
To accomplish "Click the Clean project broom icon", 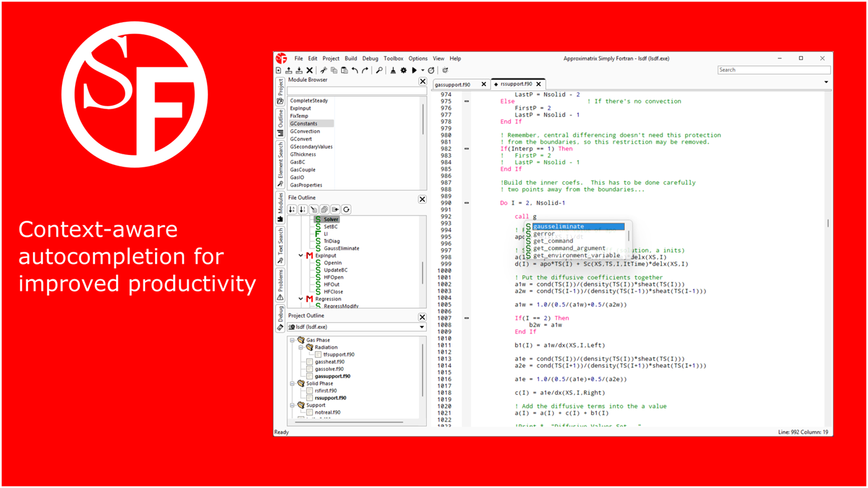I will coord(393,70).
